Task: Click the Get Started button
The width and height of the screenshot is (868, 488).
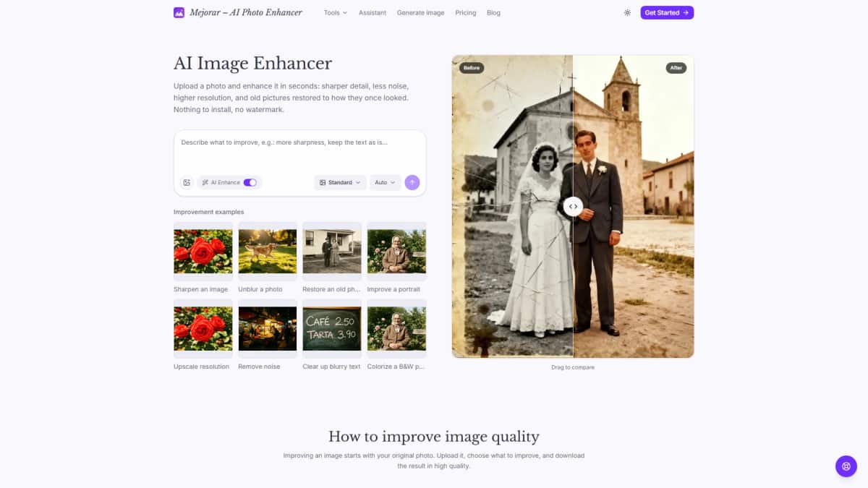Action: [667, 12]
